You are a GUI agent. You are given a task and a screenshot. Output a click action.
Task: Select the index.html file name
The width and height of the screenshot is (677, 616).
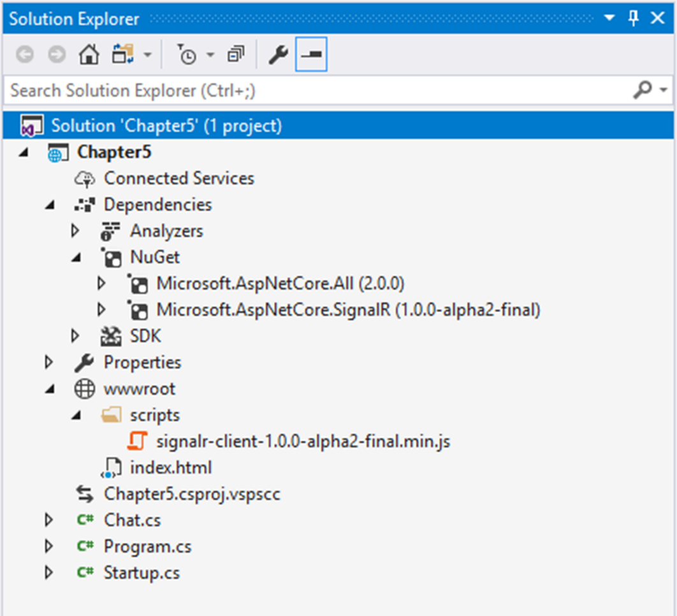(171, 468)
